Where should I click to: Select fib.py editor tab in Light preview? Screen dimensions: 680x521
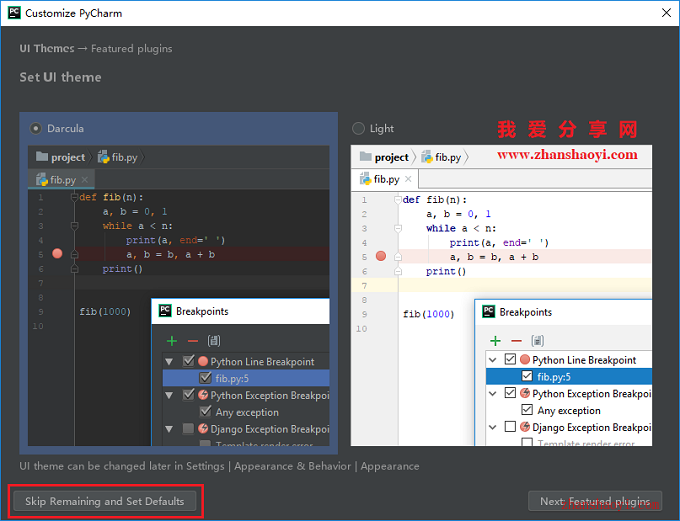coord(385,179)
